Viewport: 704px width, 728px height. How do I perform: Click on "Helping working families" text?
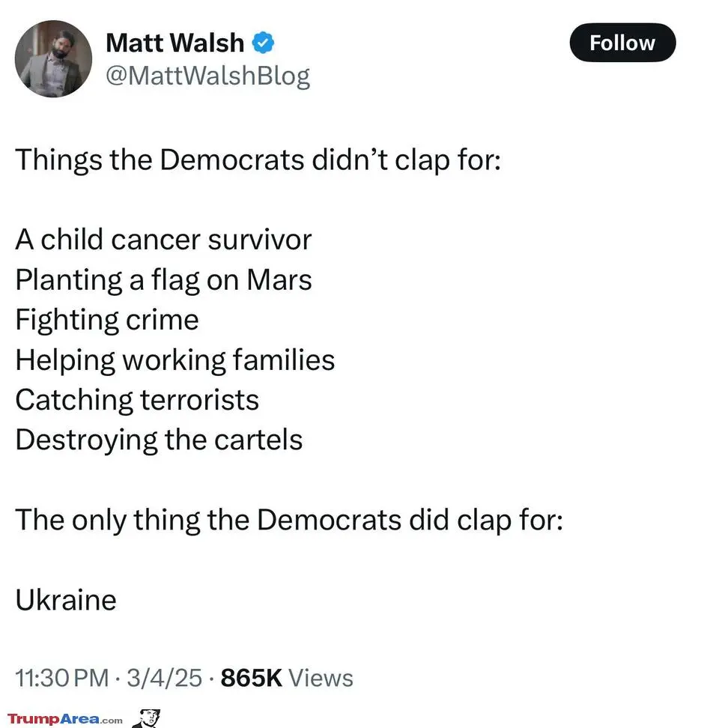[175, 360]
